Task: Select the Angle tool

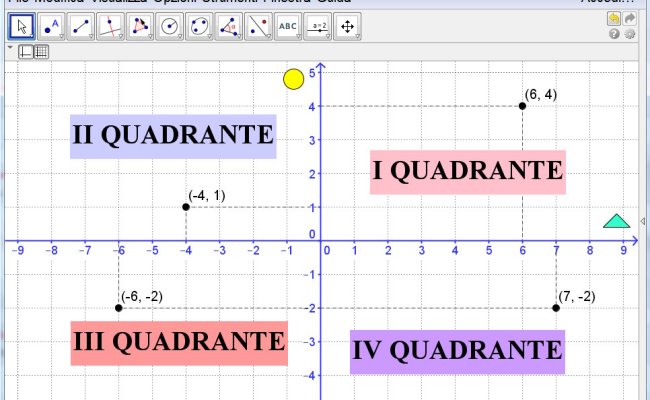Action: tap(229, 27)
